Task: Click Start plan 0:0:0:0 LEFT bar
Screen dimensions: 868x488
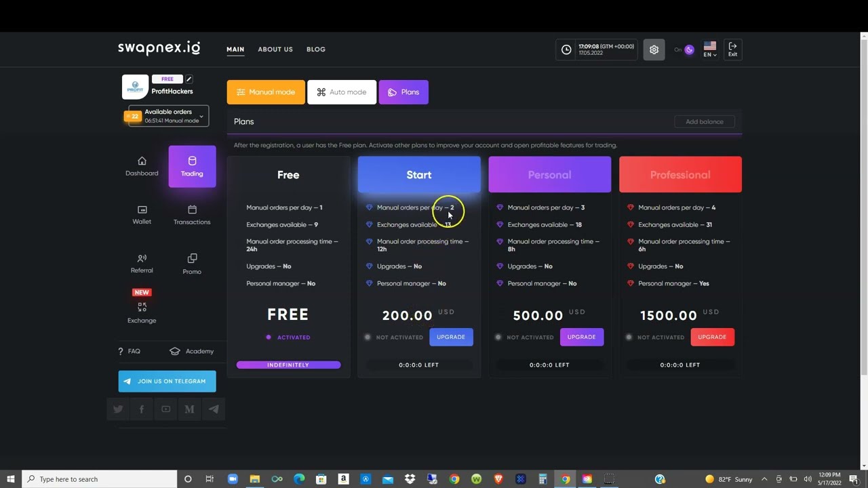Action: pyautogui.click(x=419, y=365)
